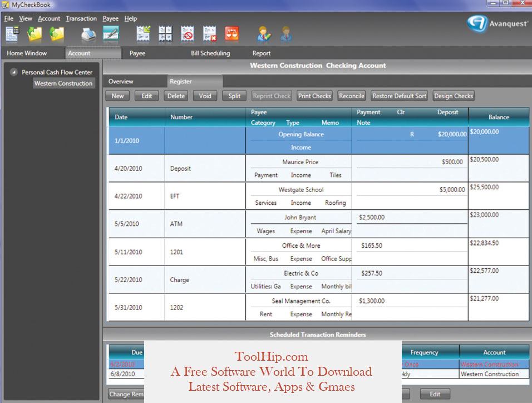Image resolution: width=532 pixels, height=403 pixels.
Task: Click the printer toolbar icon
Action: click(88, 35)
